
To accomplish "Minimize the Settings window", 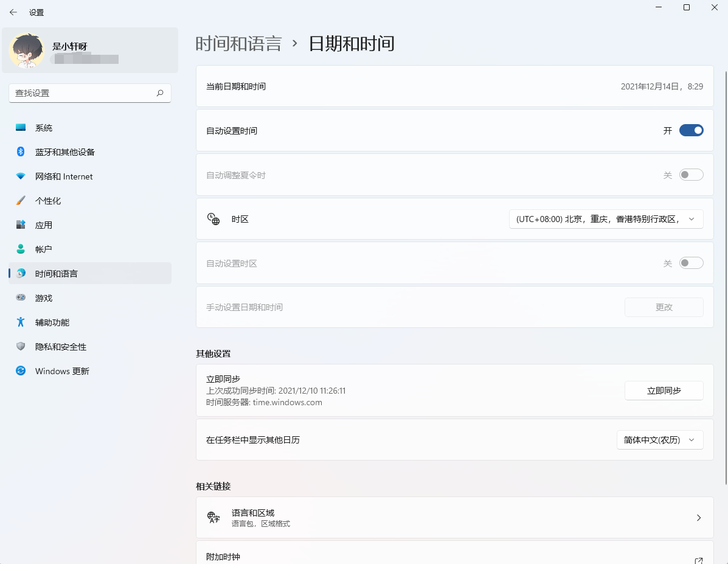I will [x=658, y=7].
